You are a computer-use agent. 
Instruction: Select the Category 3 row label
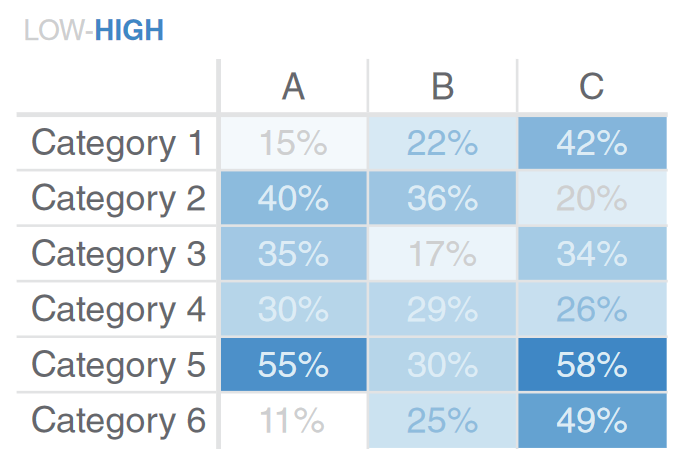click(x=118, y=254)
